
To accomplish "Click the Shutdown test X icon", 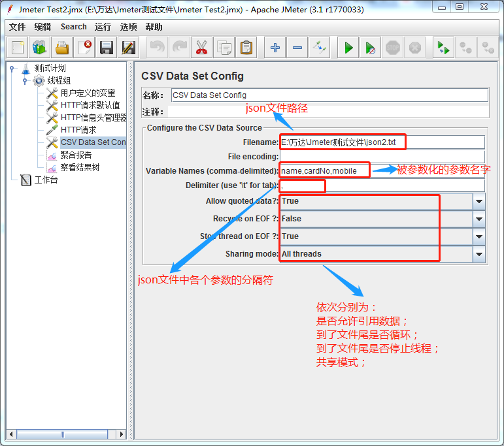I will tap(414, 48).
